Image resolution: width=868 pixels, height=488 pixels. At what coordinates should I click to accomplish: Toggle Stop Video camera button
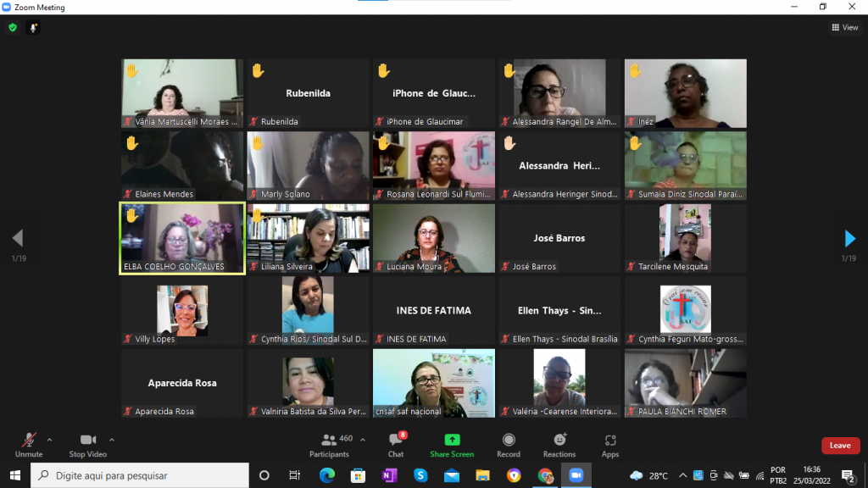(x=87, y=445)
